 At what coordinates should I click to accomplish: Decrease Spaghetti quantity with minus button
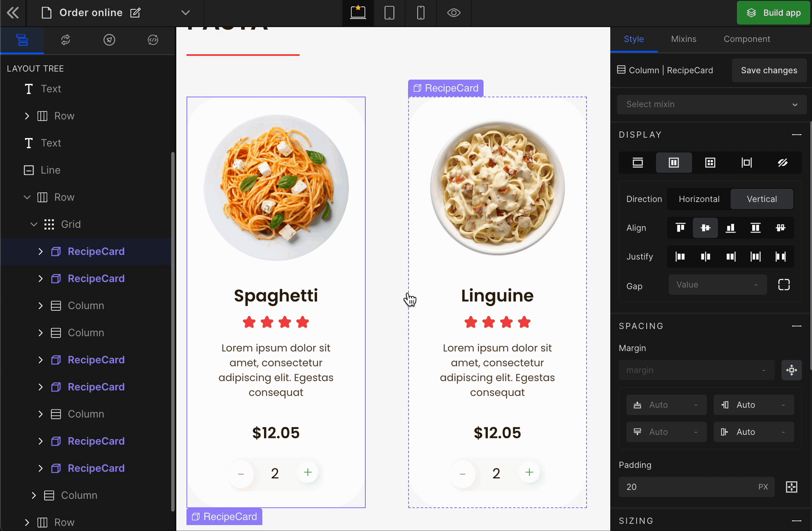[x=241, y=473]
